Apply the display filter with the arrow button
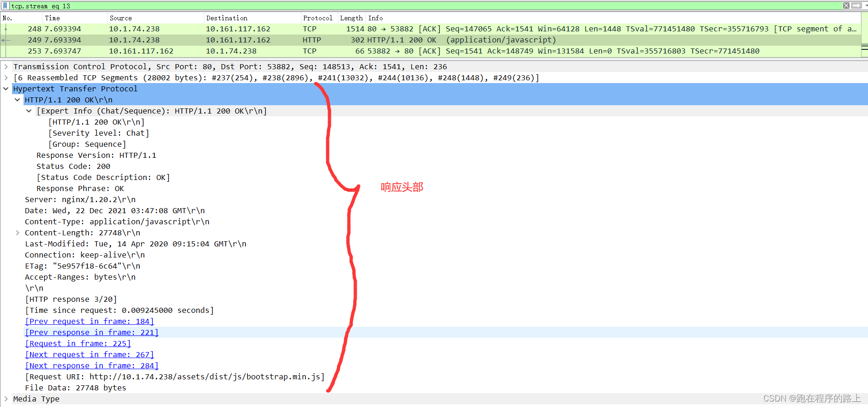The width and height of the screenshot is (868, 407). click(856, 6)
